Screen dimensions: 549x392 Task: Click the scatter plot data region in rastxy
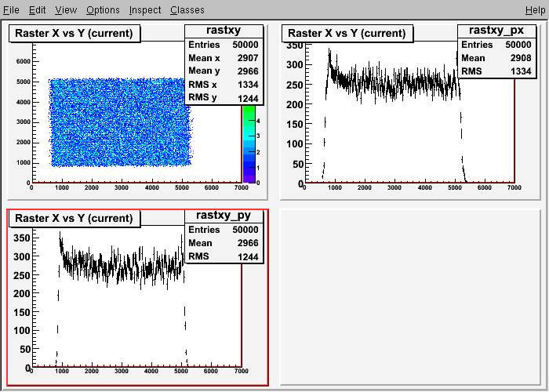(x=121, y=122)
